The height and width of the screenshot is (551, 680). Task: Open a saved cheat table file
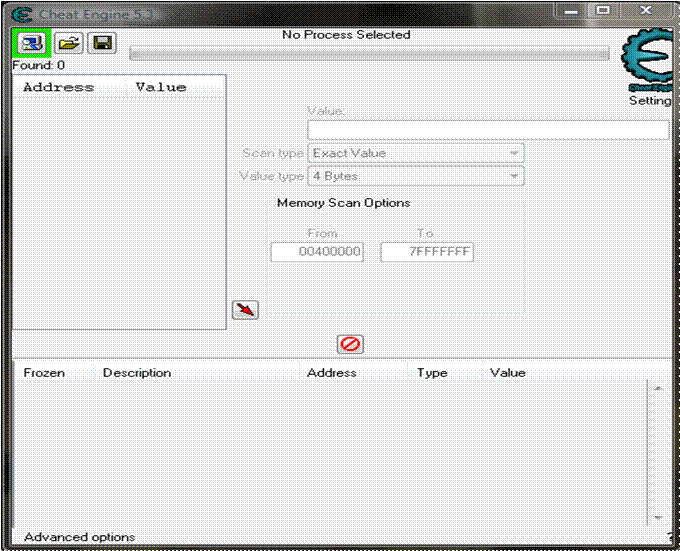click(69, 43)
